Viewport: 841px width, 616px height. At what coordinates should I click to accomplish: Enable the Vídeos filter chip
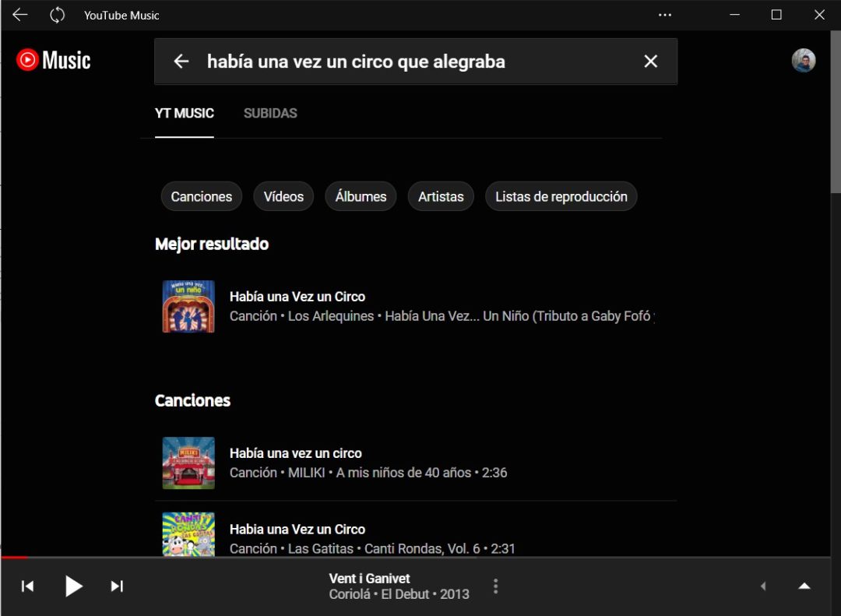click(283, 196)
